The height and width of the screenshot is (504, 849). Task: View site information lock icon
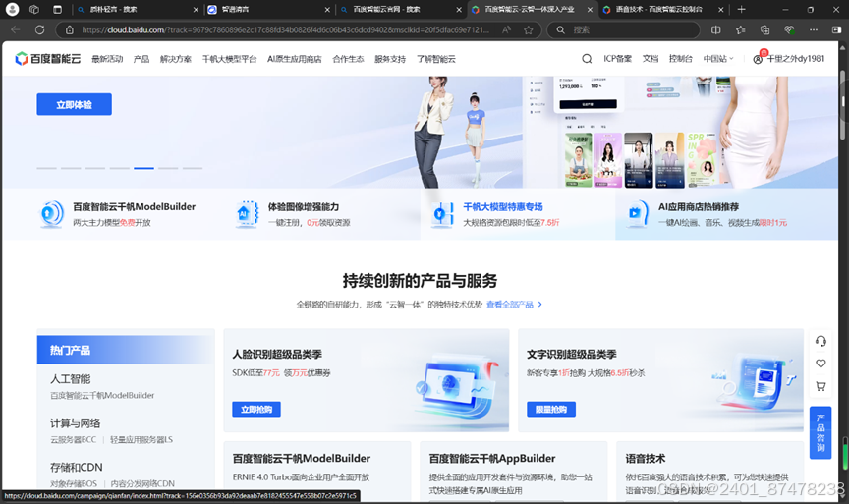[x=70, y=29]
